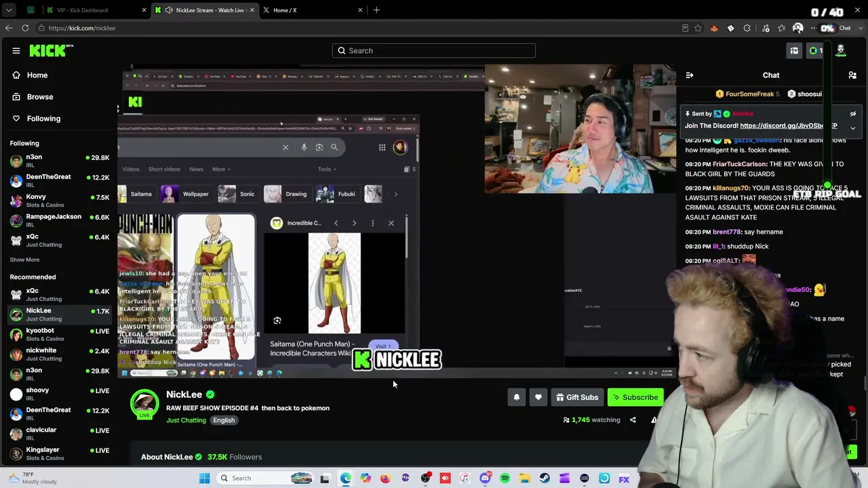868x488 pixels.
Task: Open the 37.5K Followers count
Action: 235,457
